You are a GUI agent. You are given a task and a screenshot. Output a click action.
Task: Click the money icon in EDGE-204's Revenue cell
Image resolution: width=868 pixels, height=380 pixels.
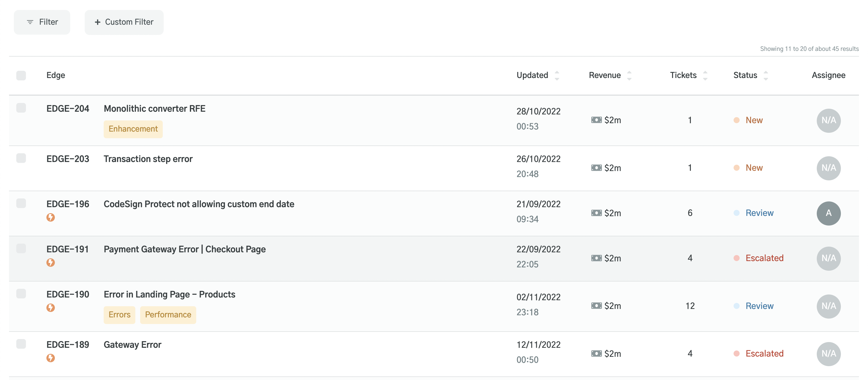point(596,120)
